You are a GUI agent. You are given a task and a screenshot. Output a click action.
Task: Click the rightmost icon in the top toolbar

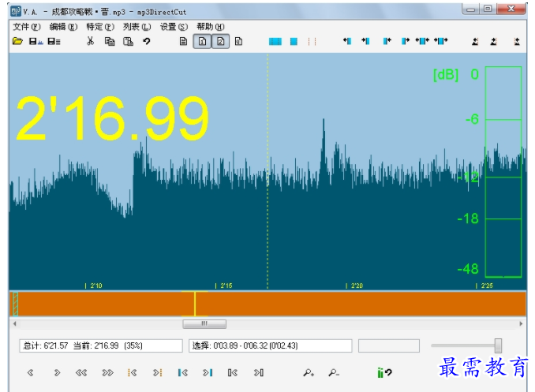(517, 41)
